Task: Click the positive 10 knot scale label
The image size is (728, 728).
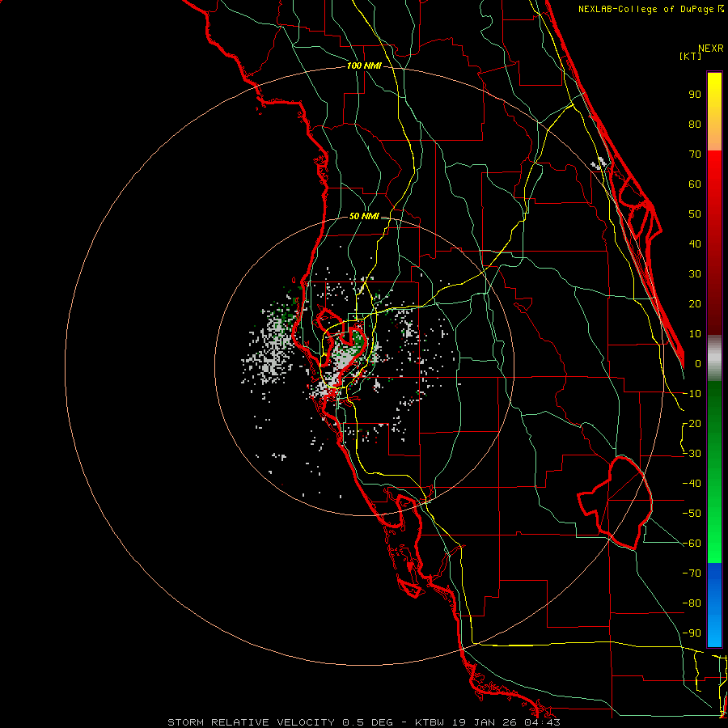Action: click(695, 334)
